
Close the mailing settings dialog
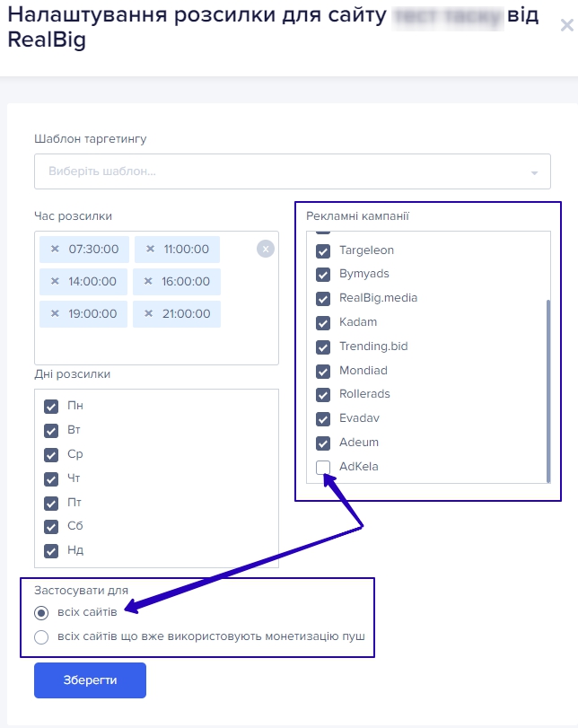click(x=567, y=25)
